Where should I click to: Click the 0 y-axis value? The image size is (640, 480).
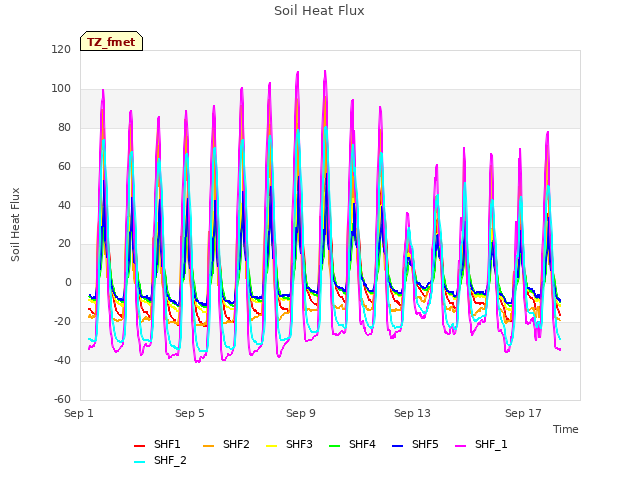68,283
